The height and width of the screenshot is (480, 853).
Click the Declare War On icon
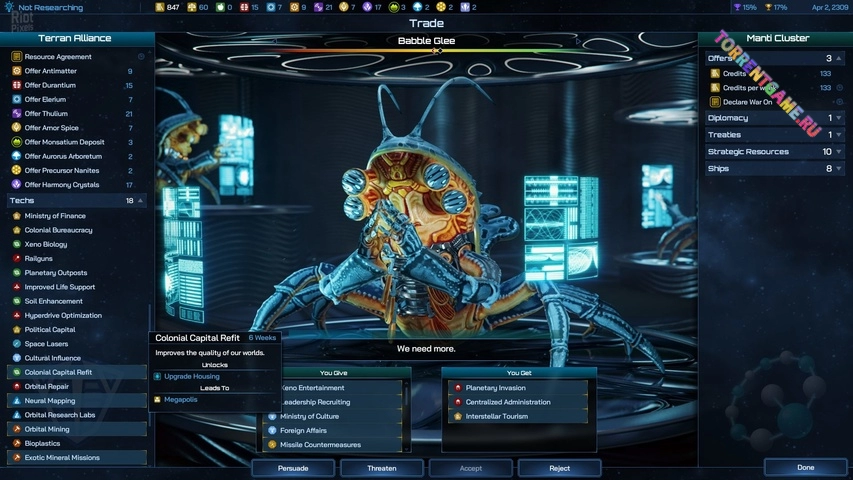click(715, 102)
